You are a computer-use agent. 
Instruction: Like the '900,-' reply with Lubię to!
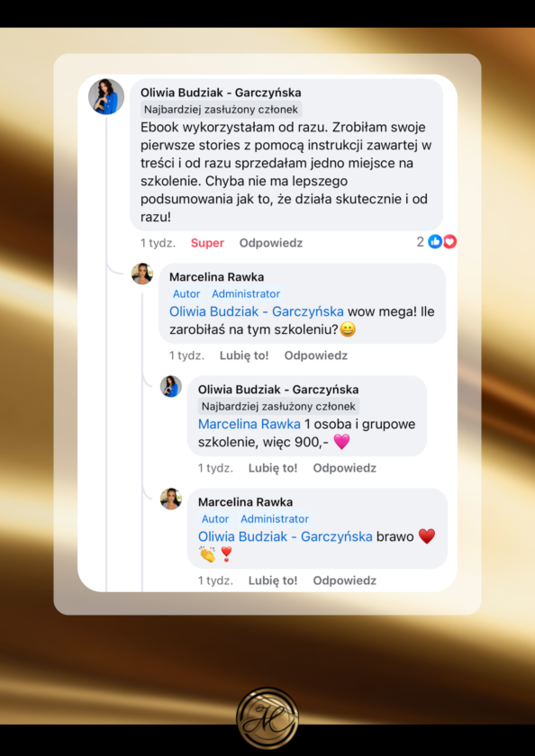(273, 468)
